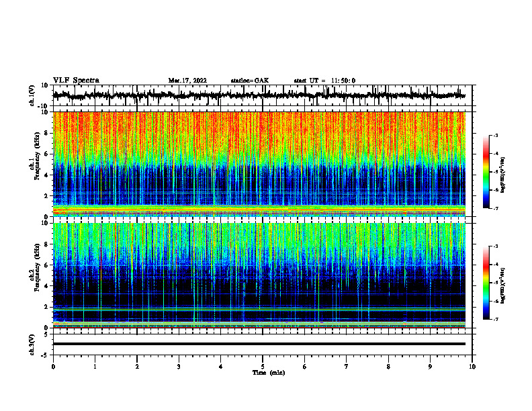Image resolution: width=532 pixels, height=411 pixels.
Task: Click the "-7" value below ch.2 colorbar
Action: pyautogui.click(x=496, y=319)
